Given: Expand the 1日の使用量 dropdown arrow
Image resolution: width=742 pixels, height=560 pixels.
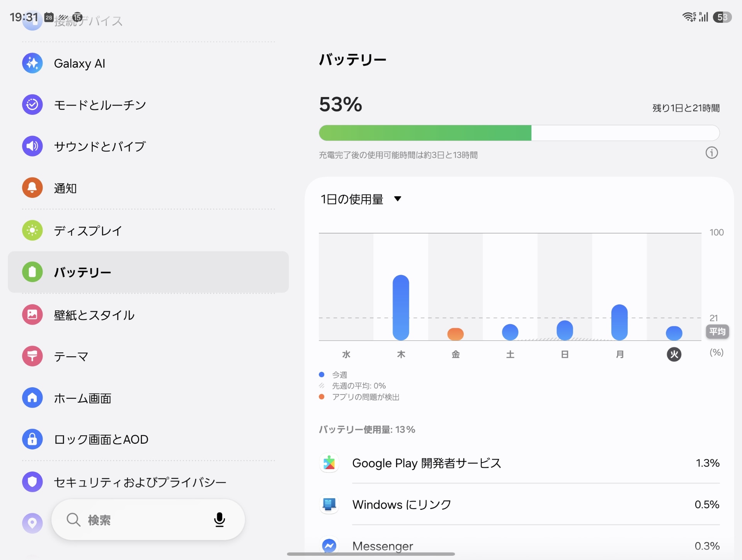Looking at the screenshot, I should pyautogui.click(x=398, y=199).
